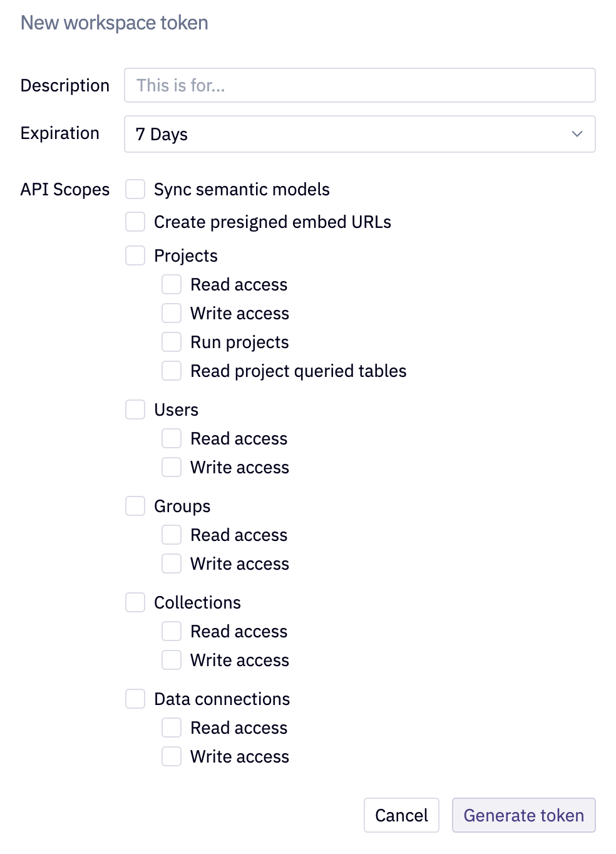Check Write access under Users
The height and width of the screenshot is (854, 616).
tap(172, 467)
